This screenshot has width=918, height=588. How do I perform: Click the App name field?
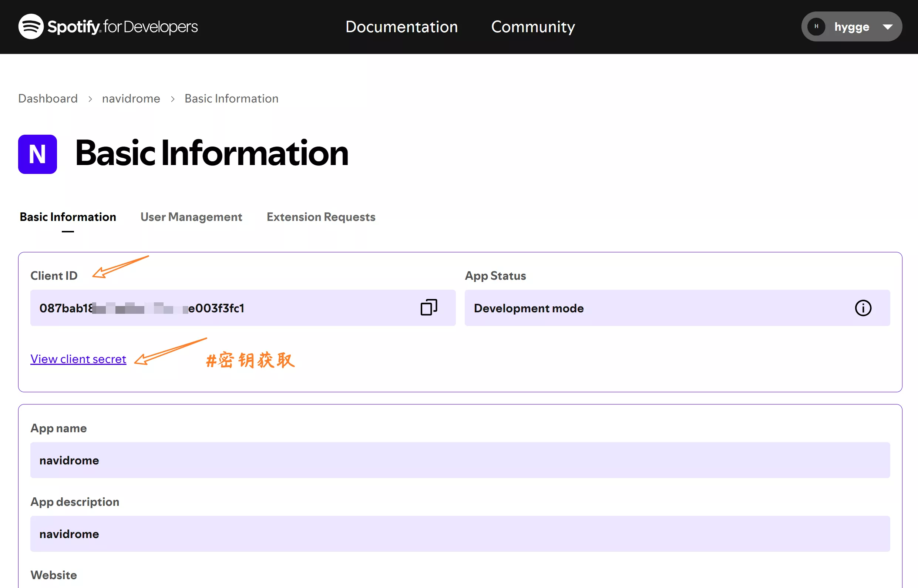click(460, 460)
